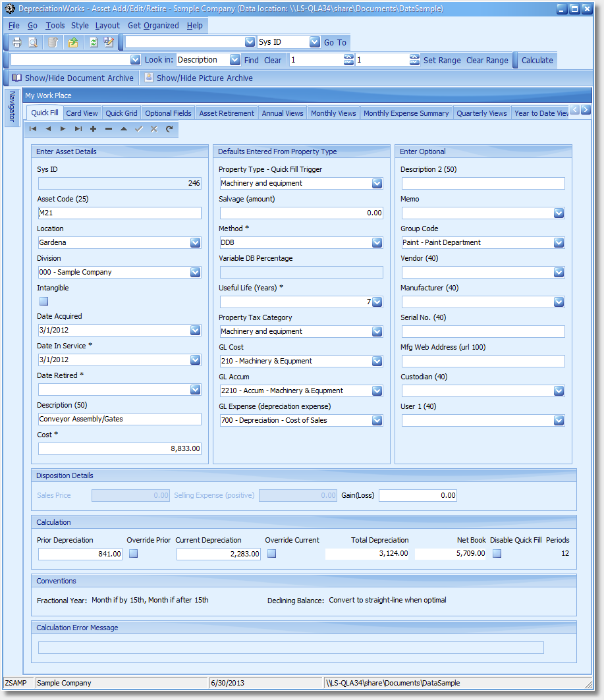Add a new asset with the plus icon

tap(94, 129)
